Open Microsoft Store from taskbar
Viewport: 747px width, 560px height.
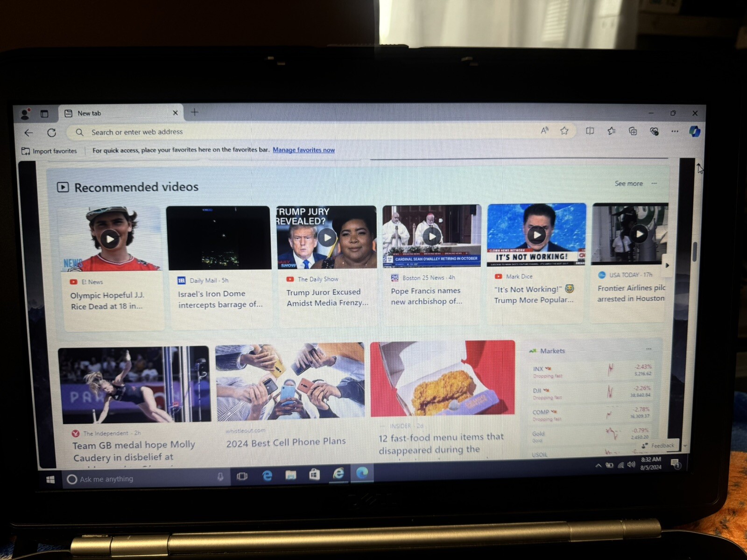coord(314,475)
